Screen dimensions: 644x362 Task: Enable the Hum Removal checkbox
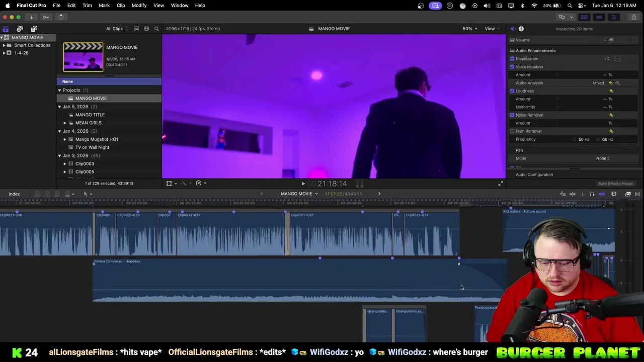tap(512, 131)
